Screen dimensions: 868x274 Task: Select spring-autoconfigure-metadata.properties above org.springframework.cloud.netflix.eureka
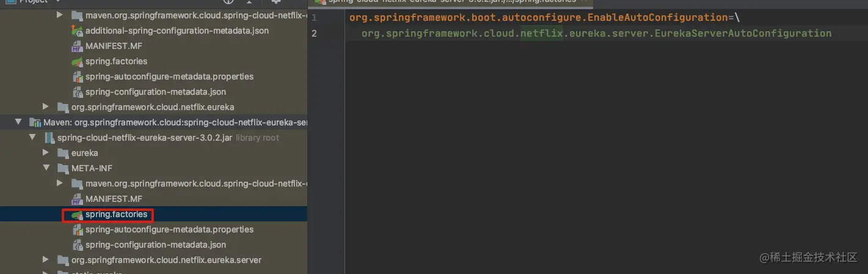pyautogui.click(x=169, y=76)
